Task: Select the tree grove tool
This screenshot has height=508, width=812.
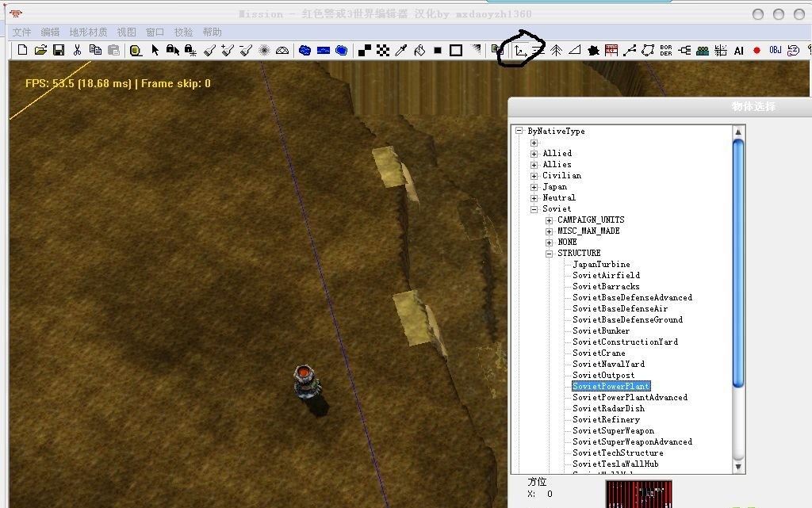Action: [x=556, y=50]
